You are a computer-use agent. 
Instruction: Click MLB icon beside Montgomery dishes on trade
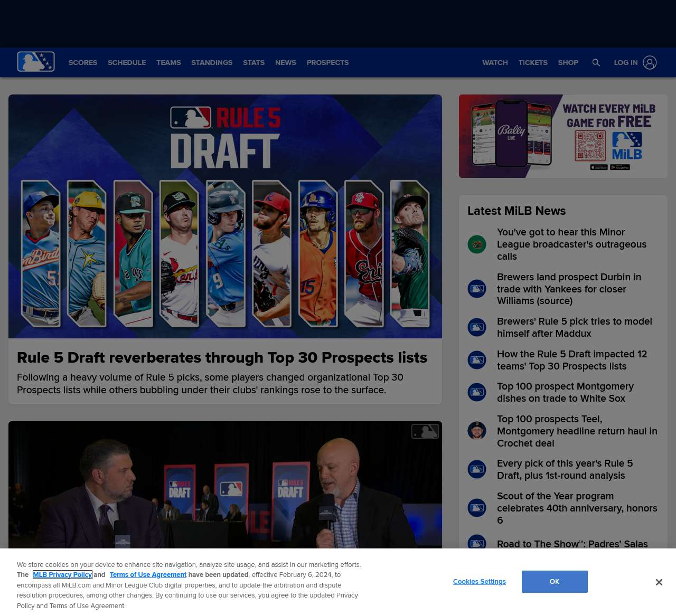477,392
